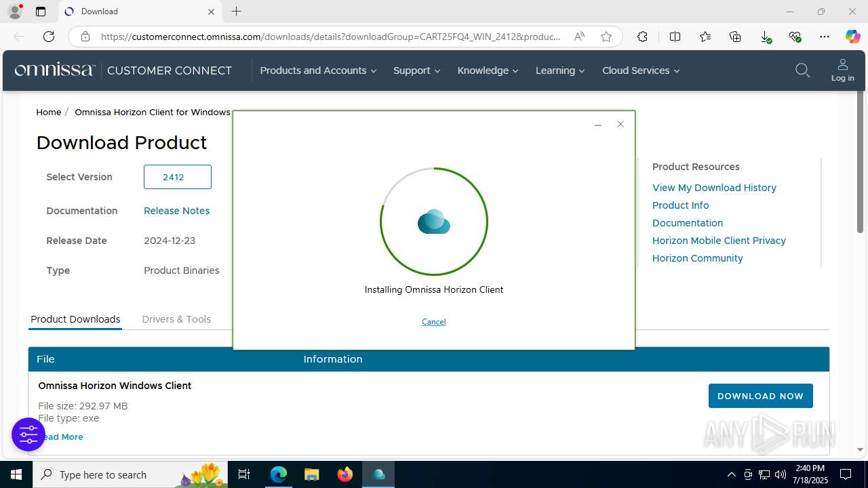The width and height of the screenshot is (868, 488).
Task: Open Horizon installer taskbar icon
Action: point(378,474)
